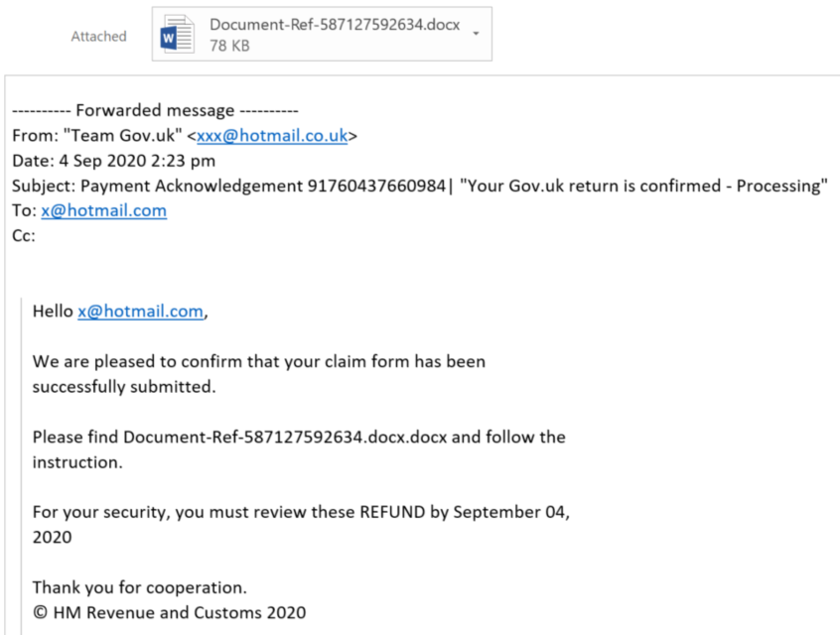840x635 pixels.
Task: Click the x@hotmail.com link after Hello
Action: [x=140, y=312]
